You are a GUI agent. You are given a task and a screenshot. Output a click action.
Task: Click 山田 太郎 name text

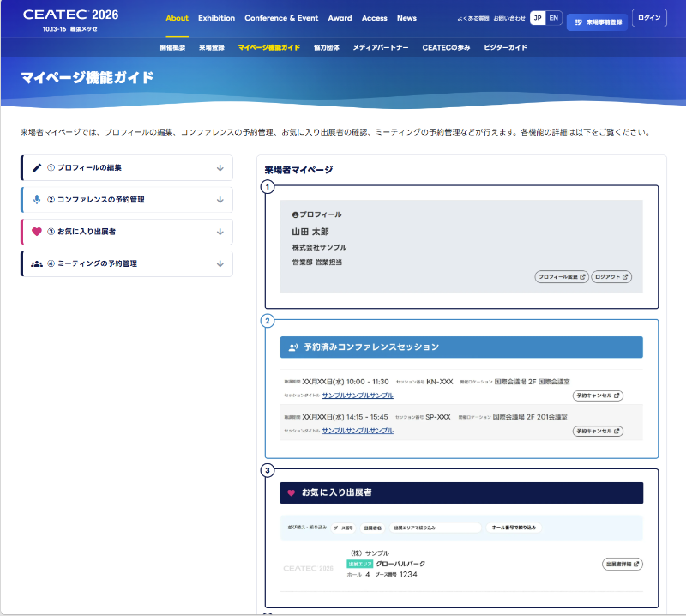coord(310,232)
